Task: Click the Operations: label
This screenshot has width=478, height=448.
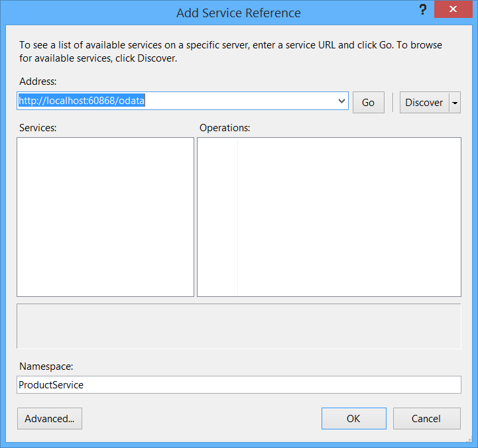Action: pyautogui.click(x=225, y=128)
